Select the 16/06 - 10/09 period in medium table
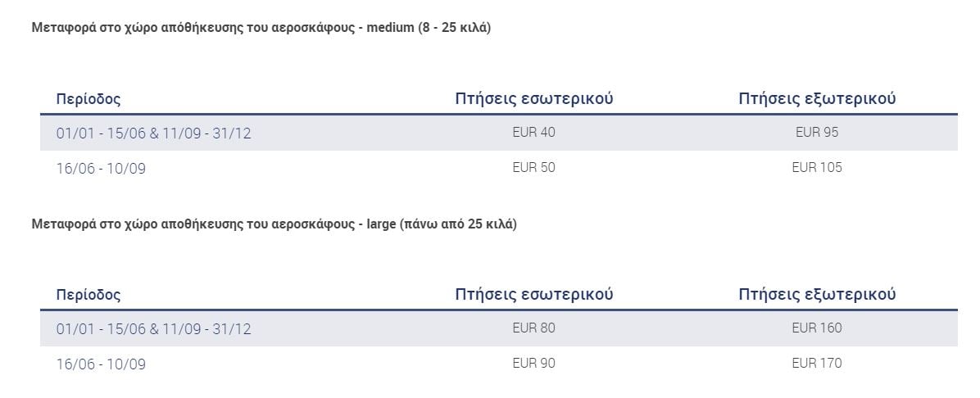The height and width of the screenshot is (398, 980). [102, 169]
